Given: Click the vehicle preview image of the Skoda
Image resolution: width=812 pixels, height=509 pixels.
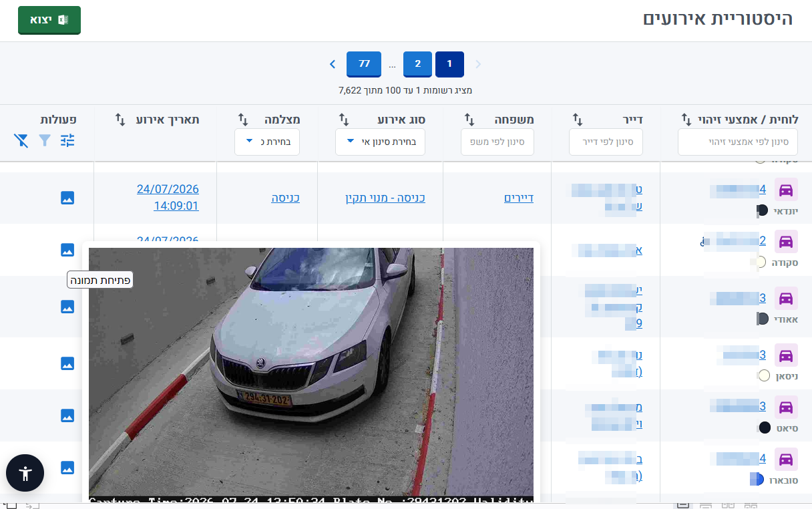Looking at the screenshot, I should (x=311, y=375).
